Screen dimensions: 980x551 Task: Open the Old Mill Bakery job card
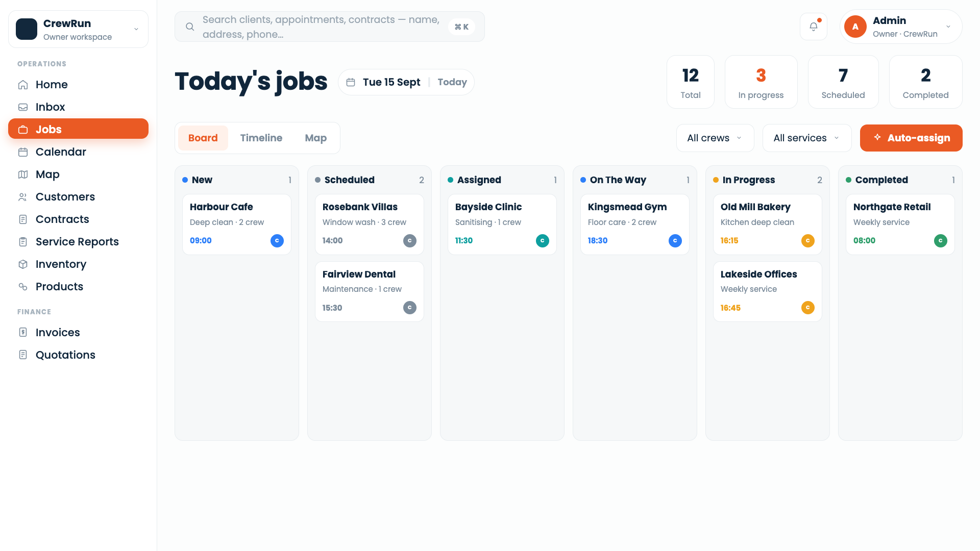[x=768, y=224]
